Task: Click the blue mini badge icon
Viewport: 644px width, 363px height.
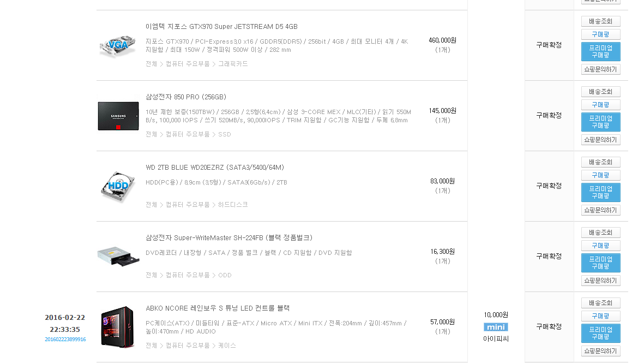Action: coord(496,327)
